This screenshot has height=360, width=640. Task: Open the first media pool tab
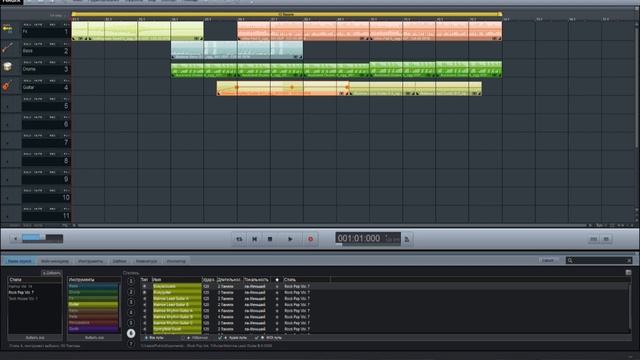20,261
